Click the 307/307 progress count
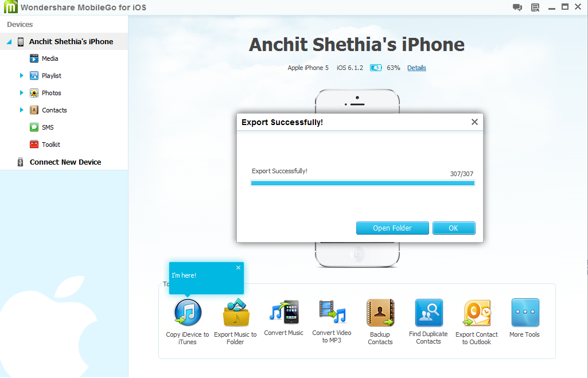Screen dimensions: 588x378 (462, 174)
